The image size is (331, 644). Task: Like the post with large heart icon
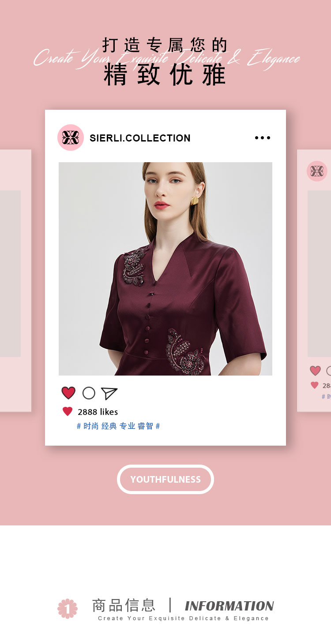tap(68, 393)
